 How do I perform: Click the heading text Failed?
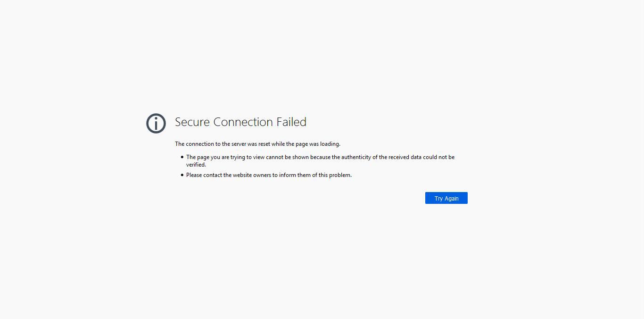[292, 122]
